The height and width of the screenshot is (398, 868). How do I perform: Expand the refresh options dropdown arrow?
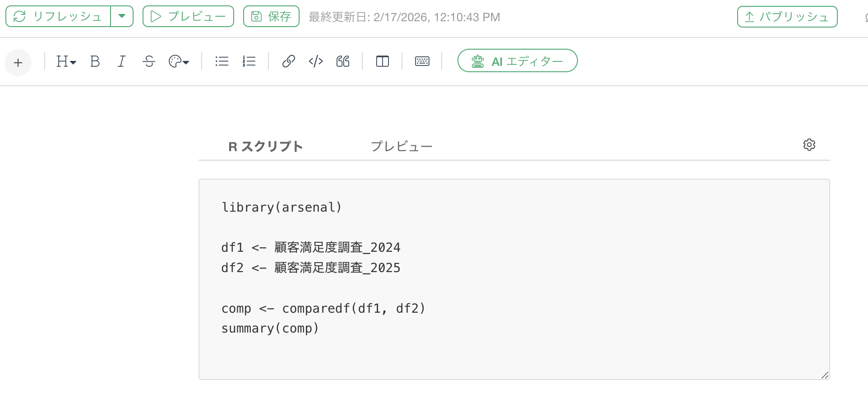[122, 16]
